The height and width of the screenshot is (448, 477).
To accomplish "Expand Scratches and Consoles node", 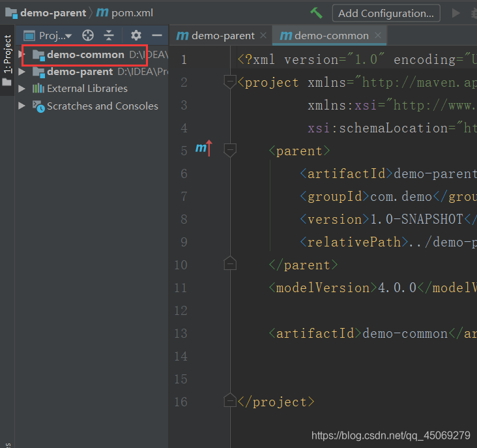I will pos(22,106).
